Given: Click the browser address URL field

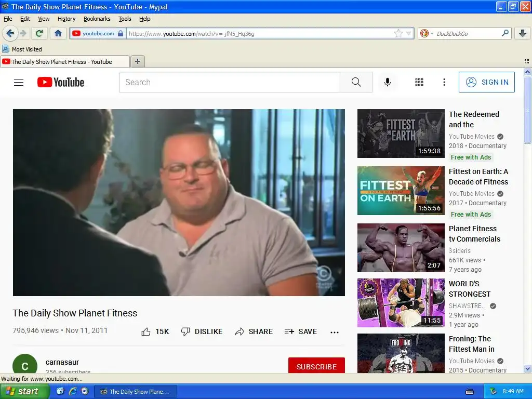Looking at the screenshot, I should click(260, 33).
